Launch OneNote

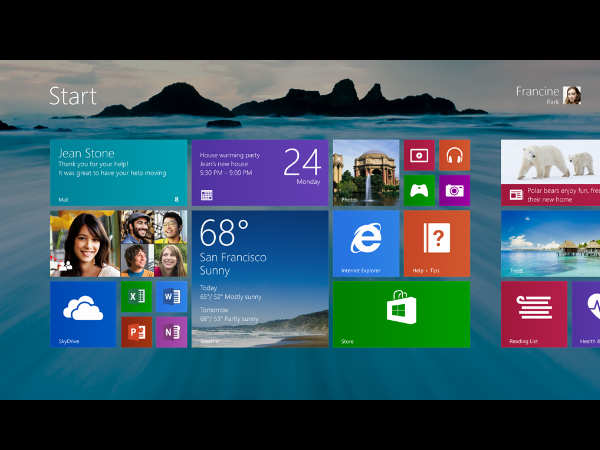point(172,332)
